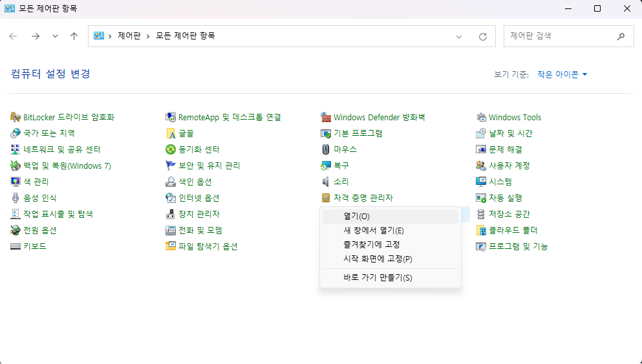
Task: Click the 소리 speaker icon
Action: tap(325, 182)
